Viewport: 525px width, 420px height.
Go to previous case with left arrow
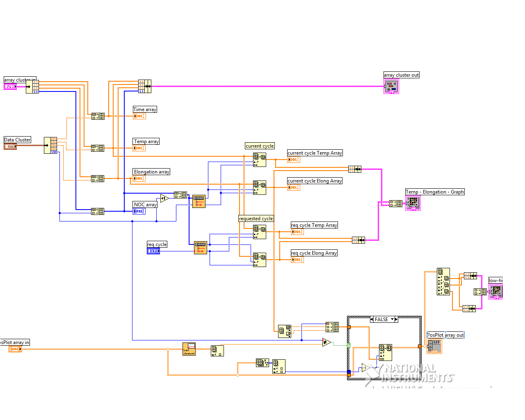click(372, 320)
